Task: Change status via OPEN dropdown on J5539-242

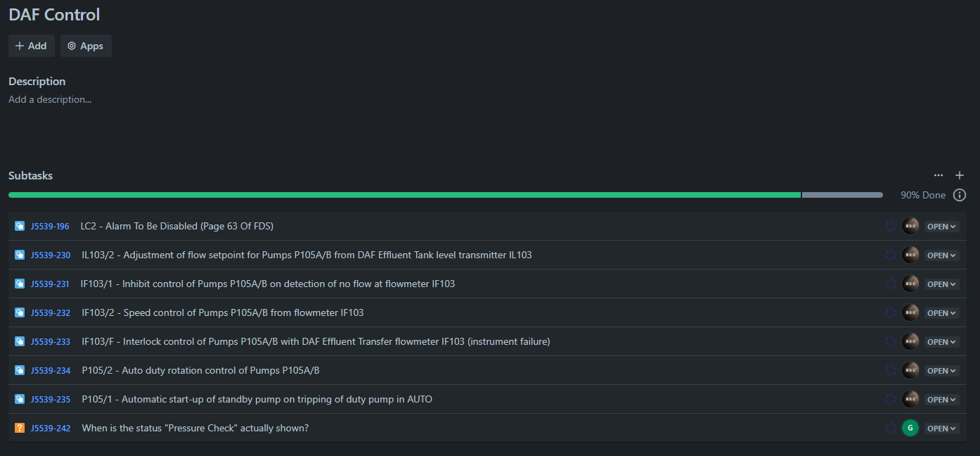Action: [x=941, y=429]
